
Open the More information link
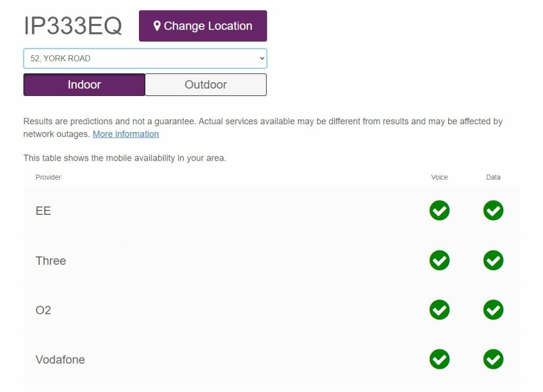pos(126,134)
